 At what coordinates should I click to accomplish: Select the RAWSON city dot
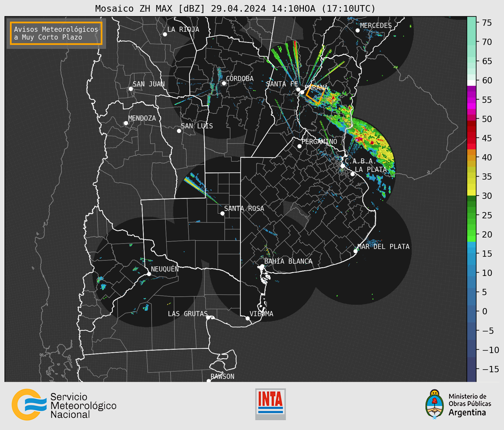[209, 381]
